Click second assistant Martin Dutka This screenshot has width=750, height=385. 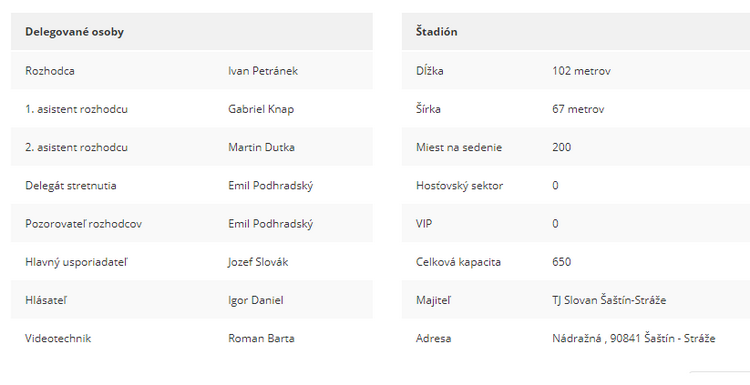pos(261,147)
